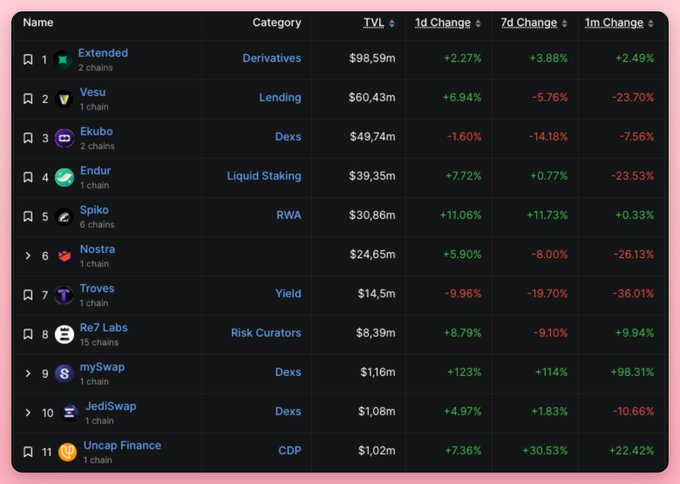Click the Extended protocol logo icon
This screenshot has width=680, height=484.
click(x=64, y=60)
